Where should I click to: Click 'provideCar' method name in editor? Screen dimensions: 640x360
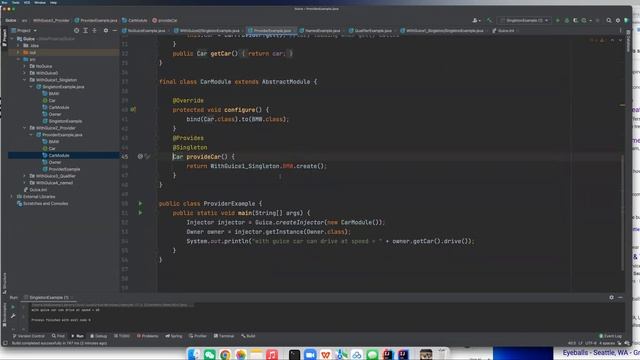pyautogui.click(x=204, y=157)
